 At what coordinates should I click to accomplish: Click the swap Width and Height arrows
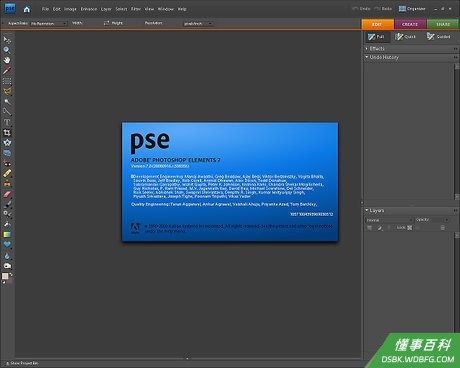[x=106, y=23]
